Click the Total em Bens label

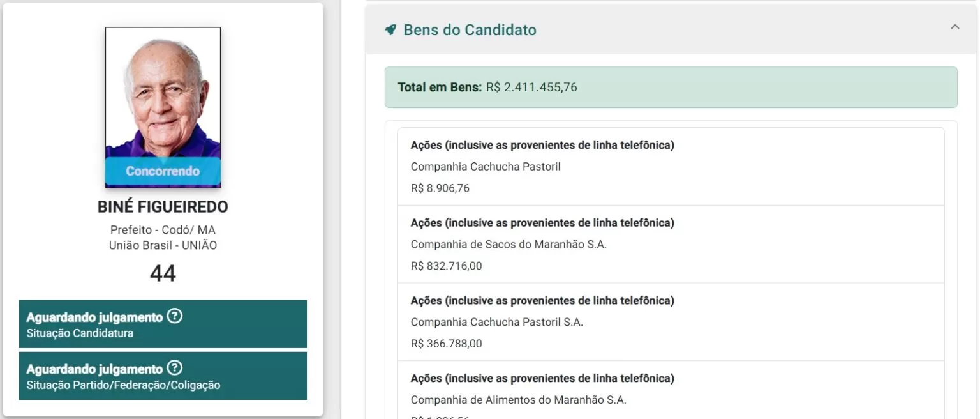pos(440,87)
